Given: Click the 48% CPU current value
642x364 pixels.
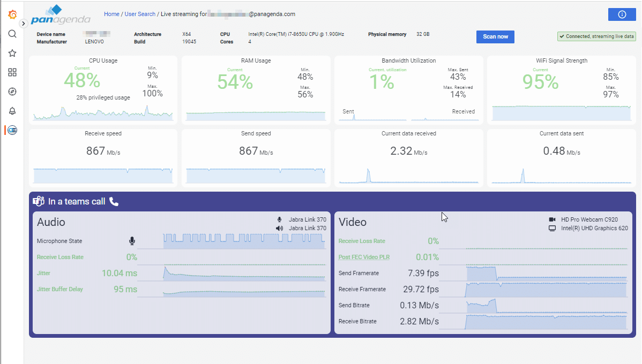Looking at the screenshot, I should click(x=82, y=80).
